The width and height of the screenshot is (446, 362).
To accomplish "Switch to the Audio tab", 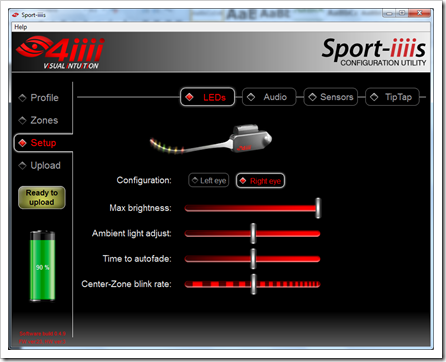I will (x=269, y=97).
